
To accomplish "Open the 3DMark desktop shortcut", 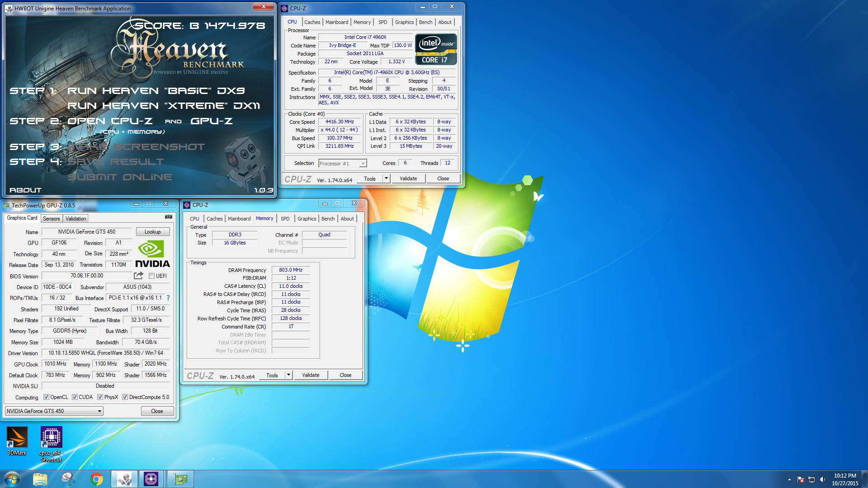I will tap(17, 441).
